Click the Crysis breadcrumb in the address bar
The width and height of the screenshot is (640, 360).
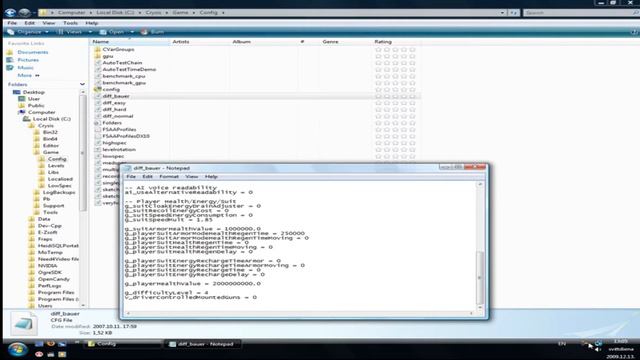pyautogui.click(x=153, y=13)
